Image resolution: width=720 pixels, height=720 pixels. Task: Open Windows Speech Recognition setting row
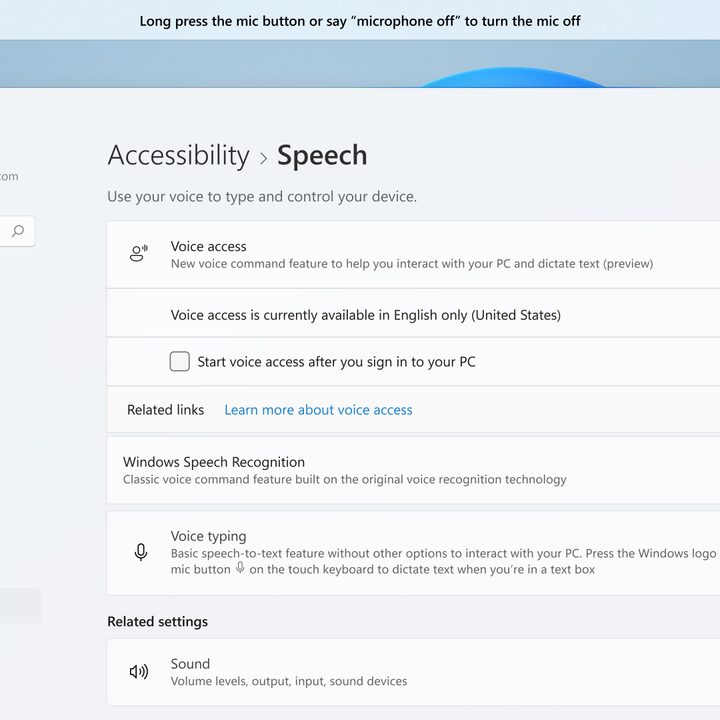pos(413,470)
